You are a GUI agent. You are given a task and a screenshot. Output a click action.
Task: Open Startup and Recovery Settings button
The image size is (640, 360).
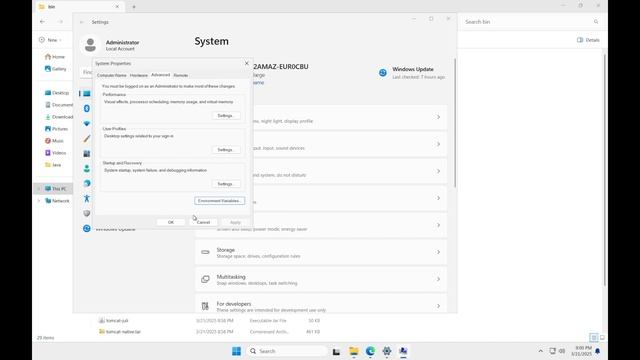[226, 184]
